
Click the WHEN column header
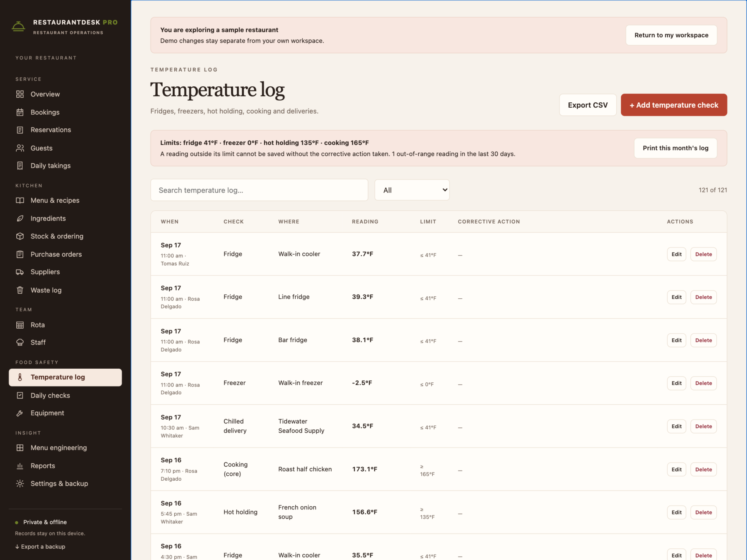pos(170,222)
